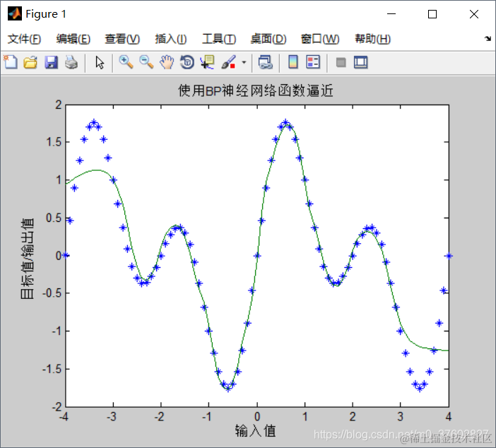496x448 pixels.
Task: Dock the figure using the corner arrow
Action: pos(488,39)
